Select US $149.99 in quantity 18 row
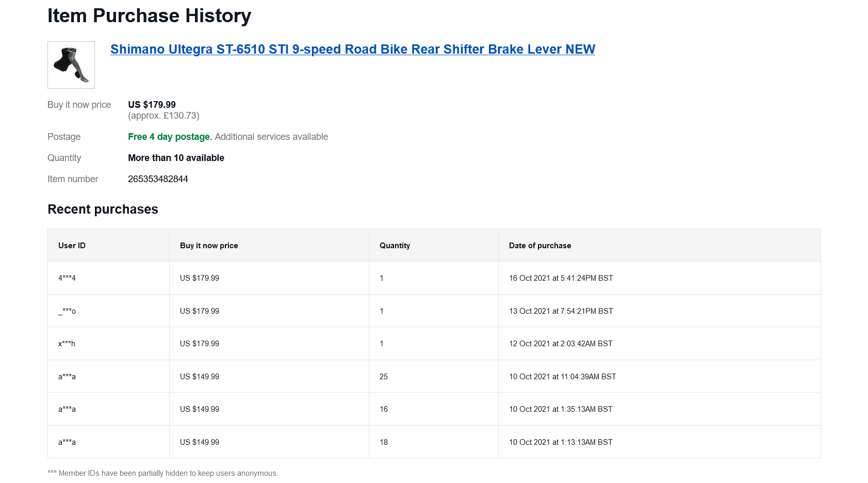This screenshot has width=868, height=483. pos(200,442)
